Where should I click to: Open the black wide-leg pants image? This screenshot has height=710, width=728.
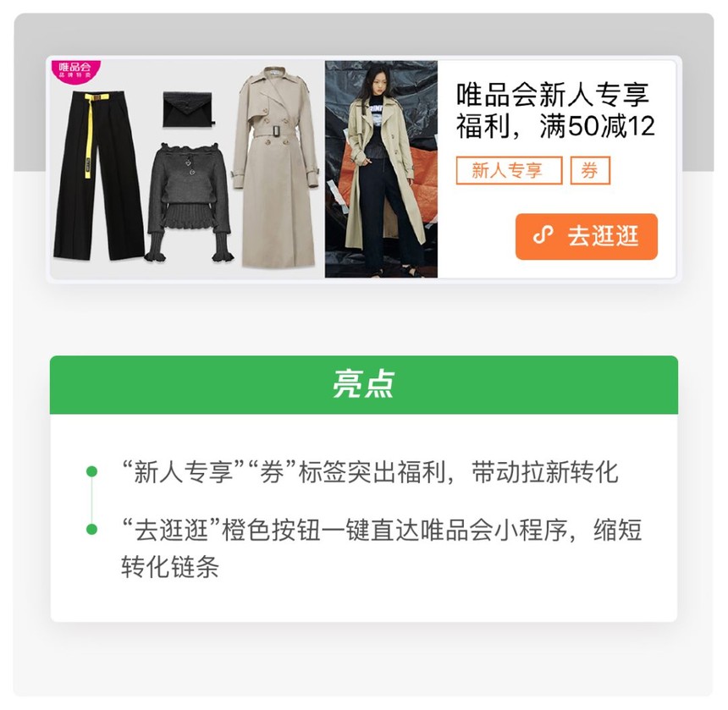[98, 175]
